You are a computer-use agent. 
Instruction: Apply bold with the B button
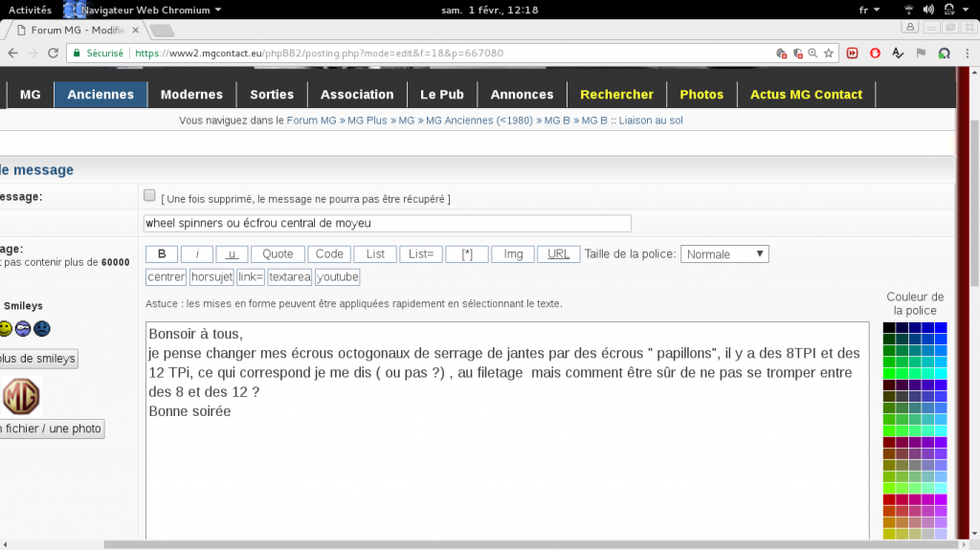[x=162, y=253]
